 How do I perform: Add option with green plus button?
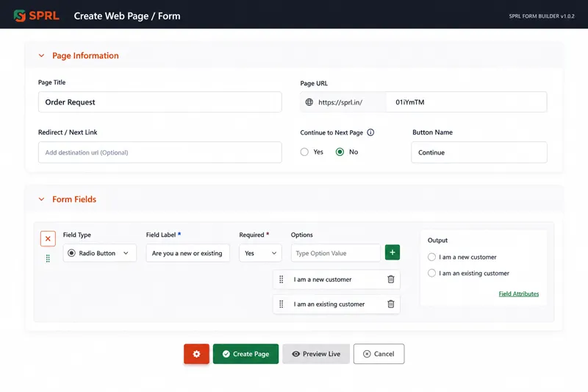click(x=392, y=252)
